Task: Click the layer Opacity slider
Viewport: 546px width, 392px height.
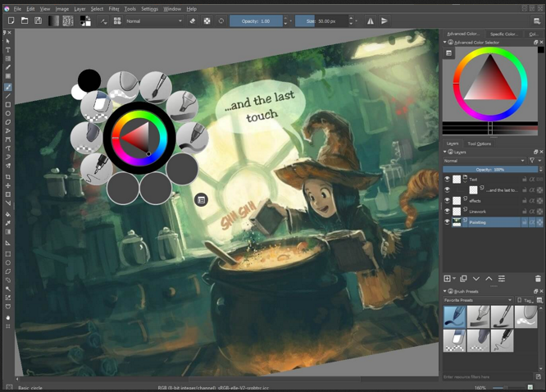Action: (490, 169)
